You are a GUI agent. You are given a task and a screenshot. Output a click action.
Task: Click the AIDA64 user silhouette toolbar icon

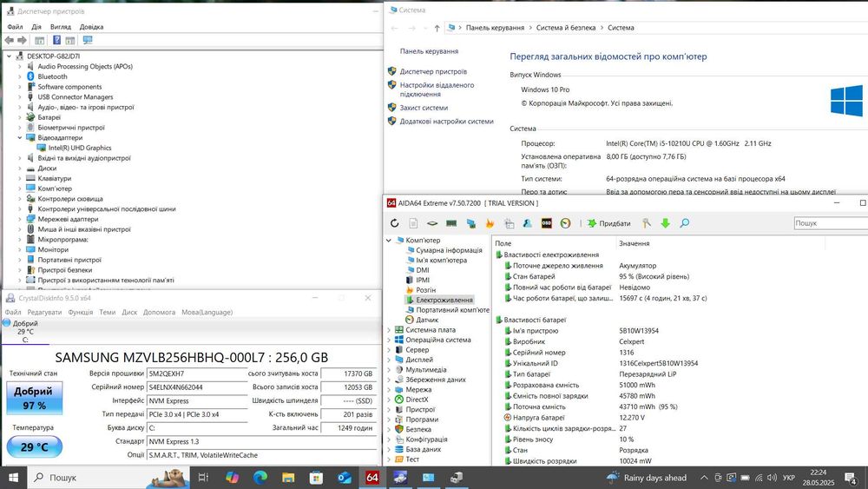pos(528,223)
